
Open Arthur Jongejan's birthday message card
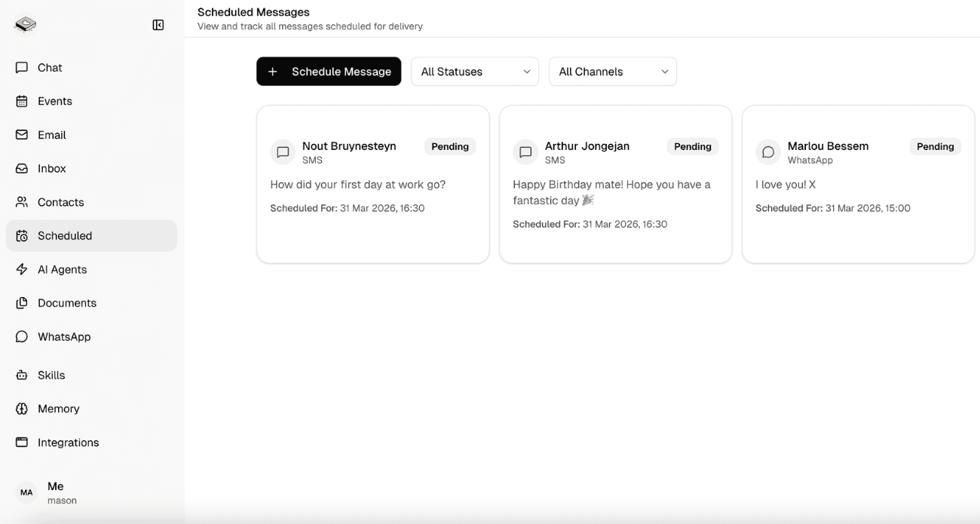point(615,183)
